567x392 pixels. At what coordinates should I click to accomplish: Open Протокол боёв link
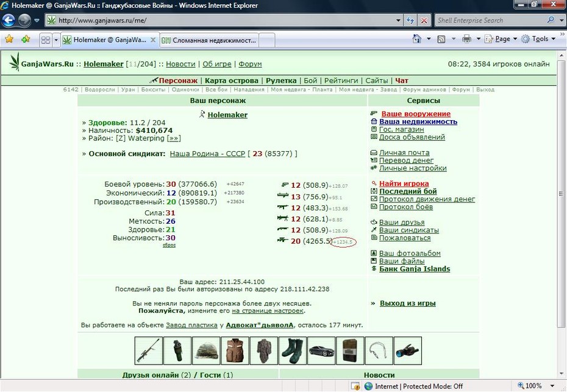405,207
